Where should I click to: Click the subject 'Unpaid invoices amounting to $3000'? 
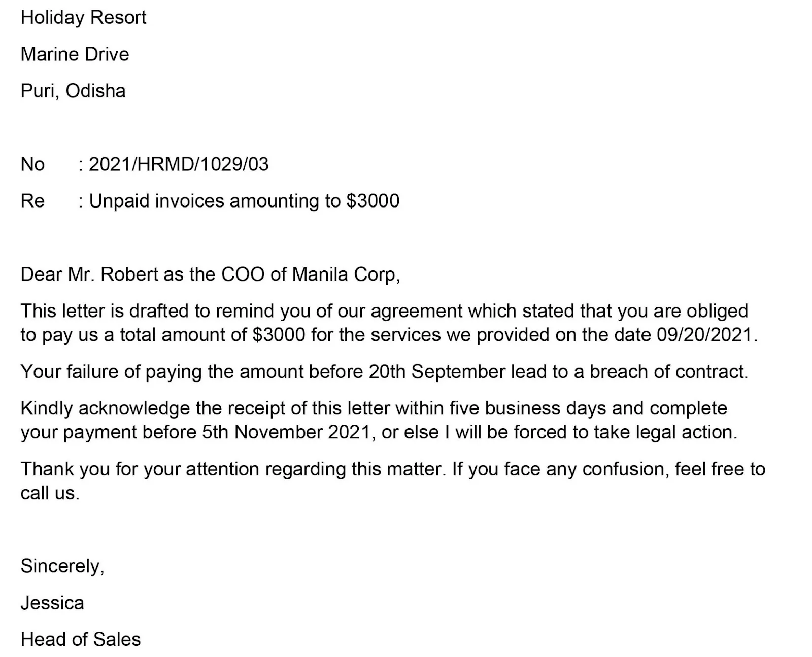point(244,201)
